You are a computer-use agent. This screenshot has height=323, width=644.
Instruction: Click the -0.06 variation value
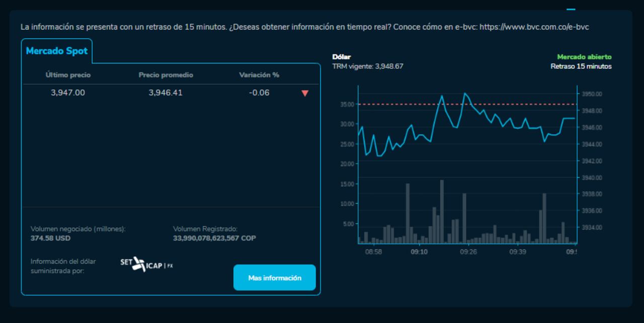pos(259,93)
